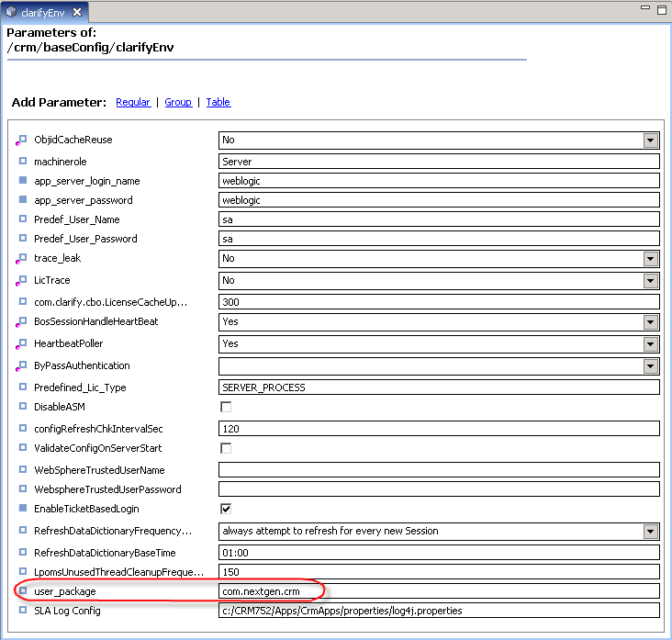Viewport: 672px width, 640px height.
Task: Open the RefreshDataDictionaryFrequency dropdown
Action: tap(651, 531)
